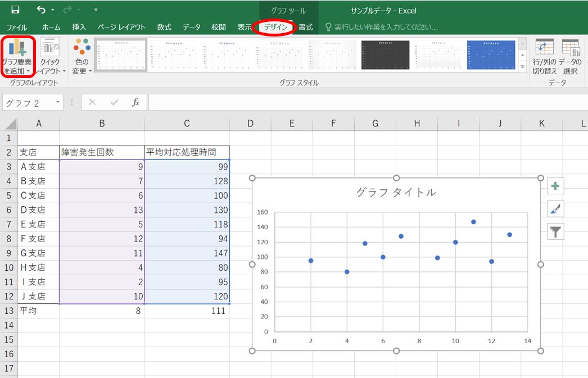Click into the formula bar

click(x=368, y=103)
